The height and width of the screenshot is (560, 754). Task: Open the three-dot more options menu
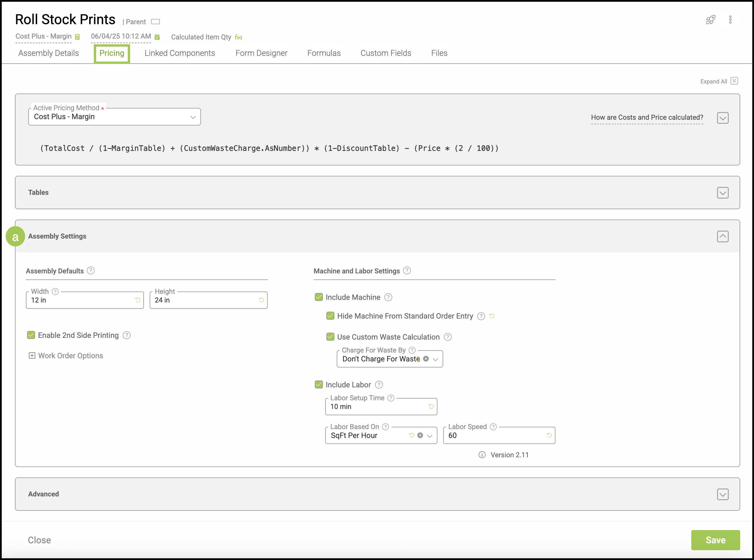730,20
